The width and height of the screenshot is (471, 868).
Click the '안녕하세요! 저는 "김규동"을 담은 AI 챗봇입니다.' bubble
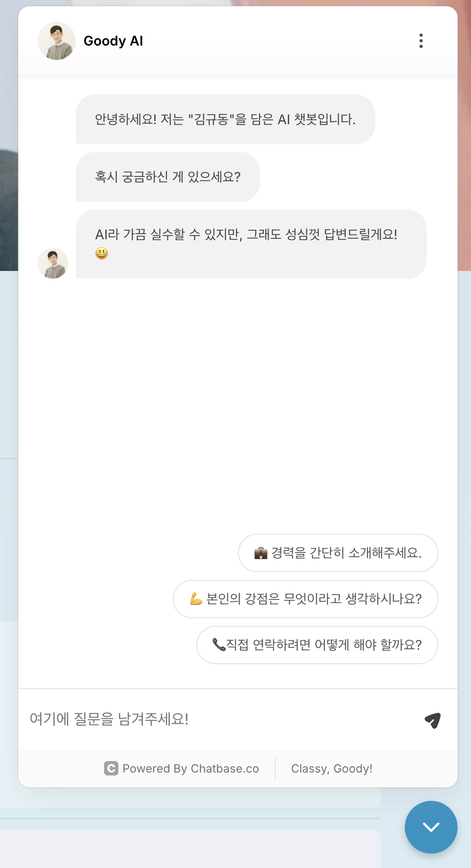click(x=225, y=119)
